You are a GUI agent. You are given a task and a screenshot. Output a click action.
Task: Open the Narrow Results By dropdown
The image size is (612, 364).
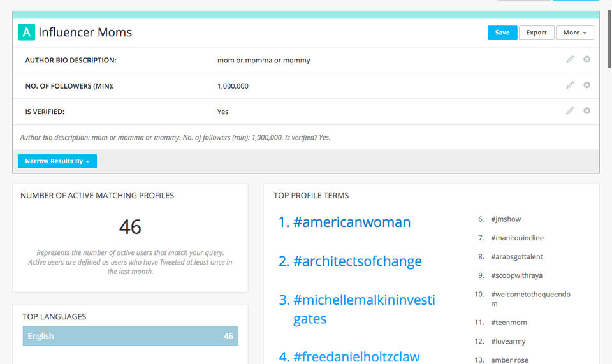57,161
